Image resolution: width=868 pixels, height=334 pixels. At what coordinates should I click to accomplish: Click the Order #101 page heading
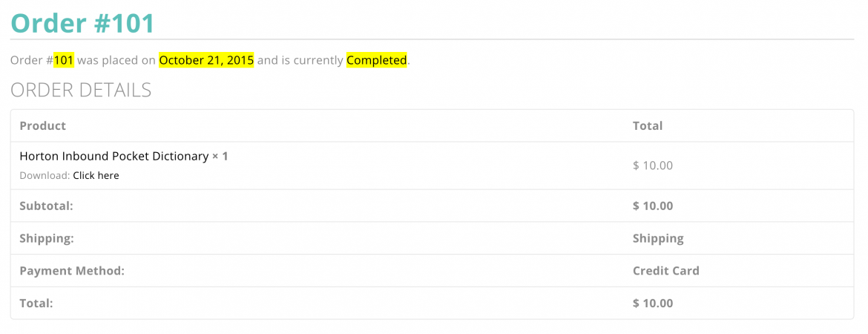click(82, 23)
